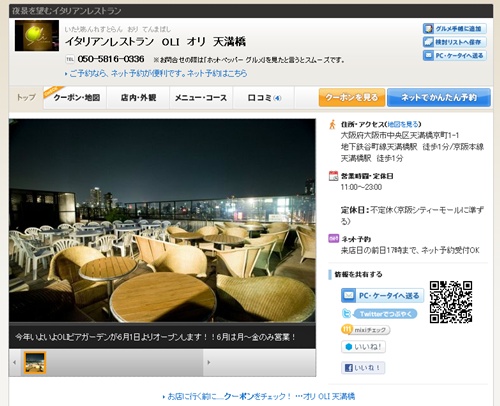Open the メニュー・コース tab
This screenshot has height=406, width=500.
pos(201,98)
